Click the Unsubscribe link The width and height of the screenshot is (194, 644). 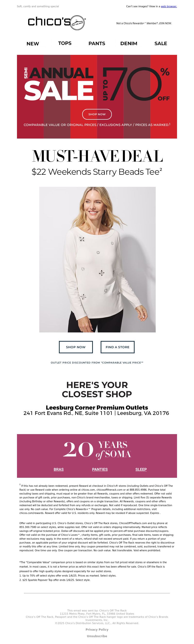(x=97, y=636)
